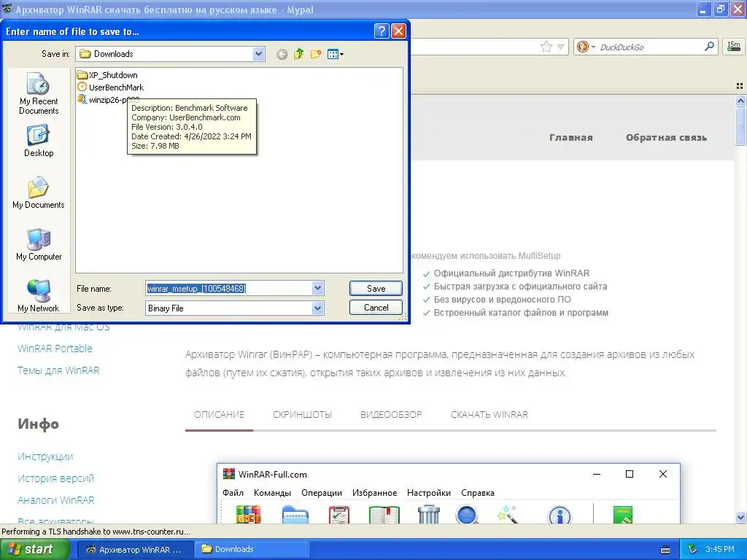Open the view menu icon in dialog
Viewport: 747px width, 560px height.
click(336, 54)
